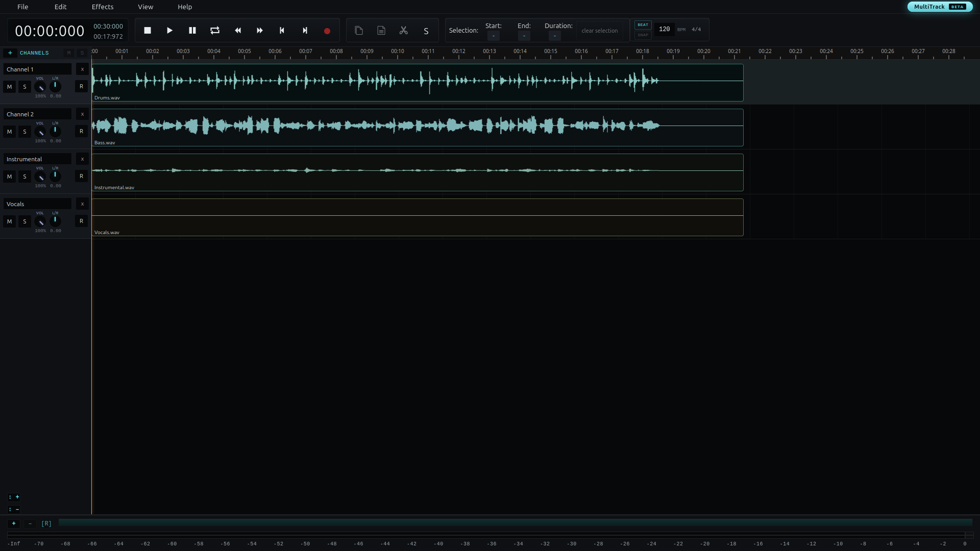The image size is (980, 551).
Task: Skip to start of project
Action: click(282, 31)
